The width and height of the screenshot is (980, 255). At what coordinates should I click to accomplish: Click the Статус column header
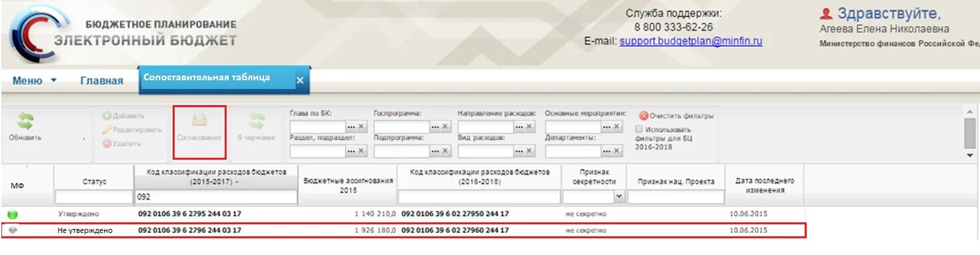pyautogui.click(x=95, y=181)
